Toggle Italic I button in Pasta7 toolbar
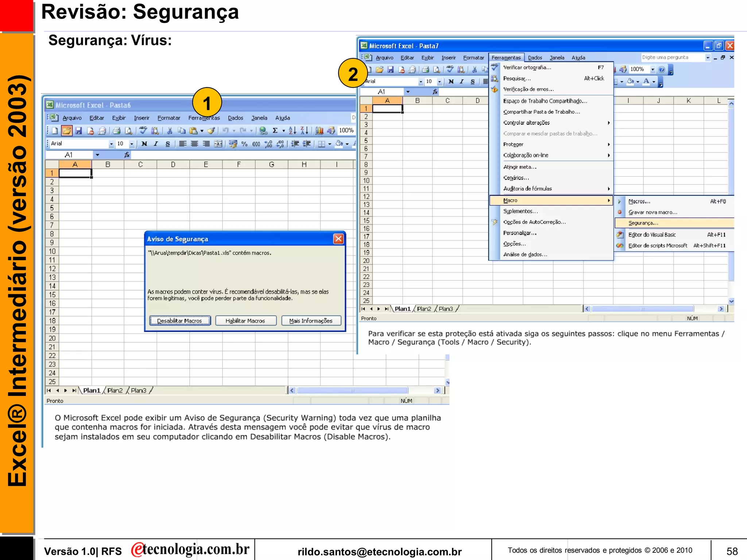Image resolution: width=747 pixels, height=560 pixels. pyautogui.click(x=462, y=82)
